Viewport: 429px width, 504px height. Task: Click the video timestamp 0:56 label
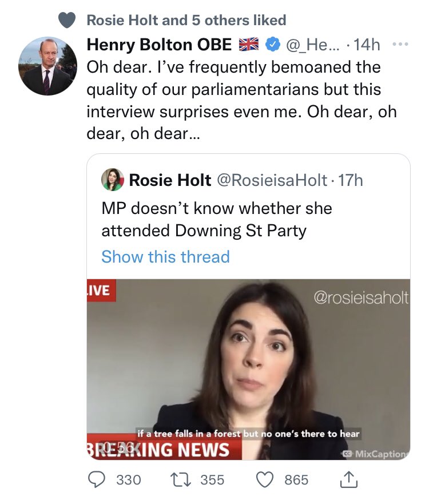coord(118,447)
